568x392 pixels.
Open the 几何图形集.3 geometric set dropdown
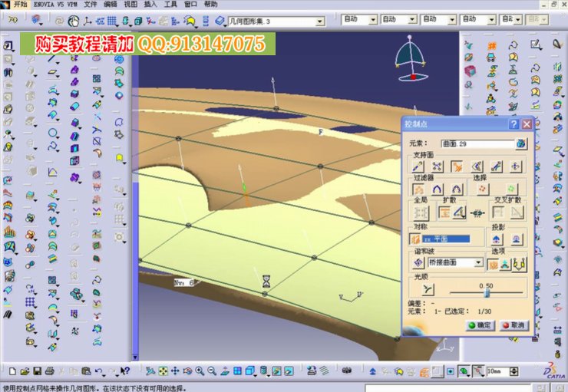[x=320, y=21]
